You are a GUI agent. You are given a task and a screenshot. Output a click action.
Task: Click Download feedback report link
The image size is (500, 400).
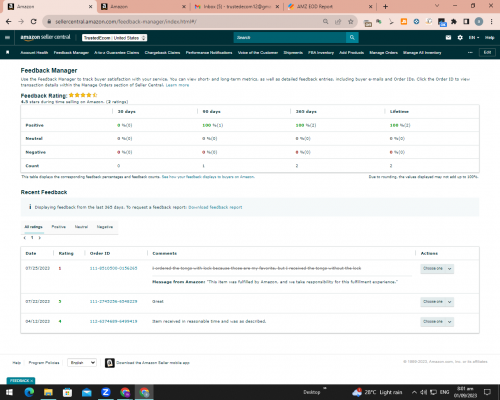[x=215, y=207]
